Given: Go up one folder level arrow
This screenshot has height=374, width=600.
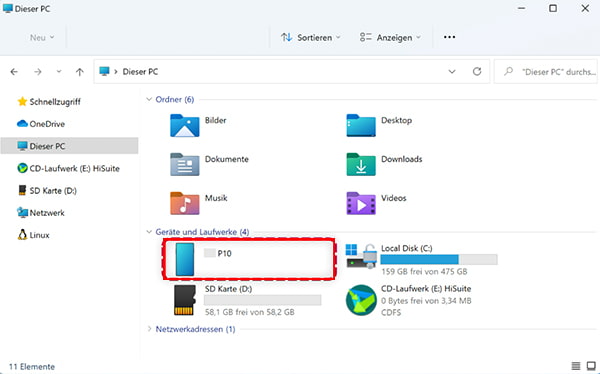Looking at the screenshot, I should pos(80,72).
